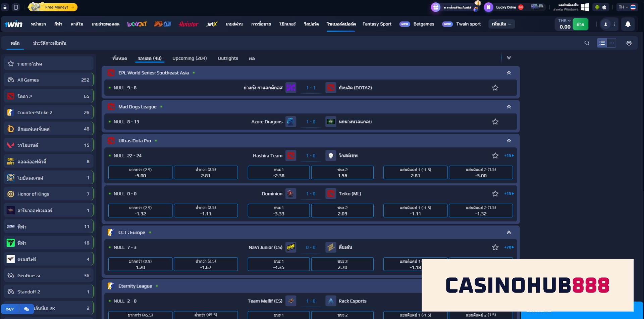Click the mobile device icon in top bar
The image size is (644, 319).
coord(16,7)
